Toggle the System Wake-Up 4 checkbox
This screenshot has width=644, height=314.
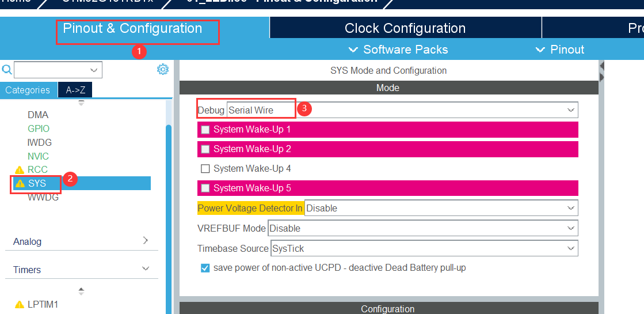[205, 169]
